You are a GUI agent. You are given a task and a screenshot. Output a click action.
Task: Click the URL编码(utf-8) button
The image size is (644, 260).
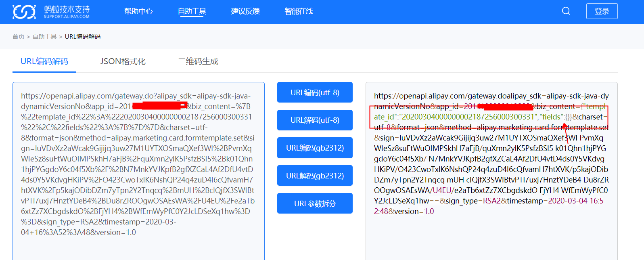(315, 92)
